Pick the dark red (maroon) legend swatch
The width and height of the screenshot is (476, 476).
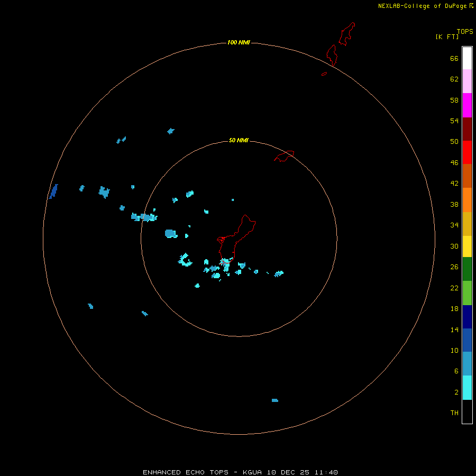(x=467, y=129)
